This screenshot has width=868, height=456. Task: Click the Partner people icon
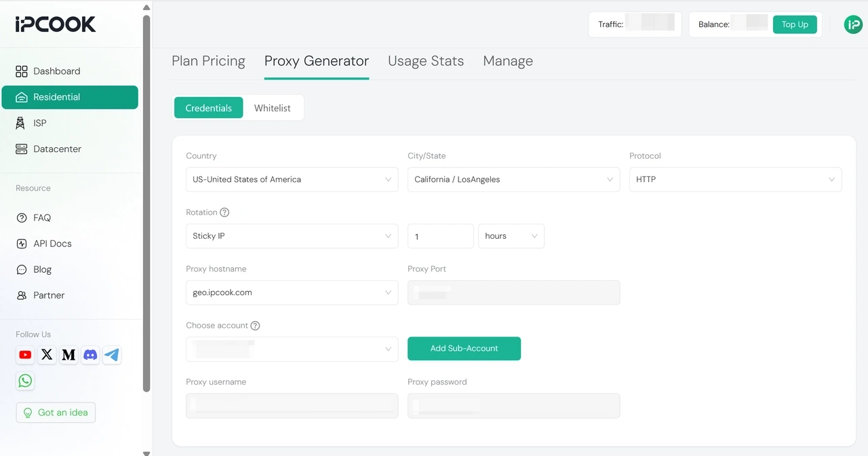click(x=22, y=295)
